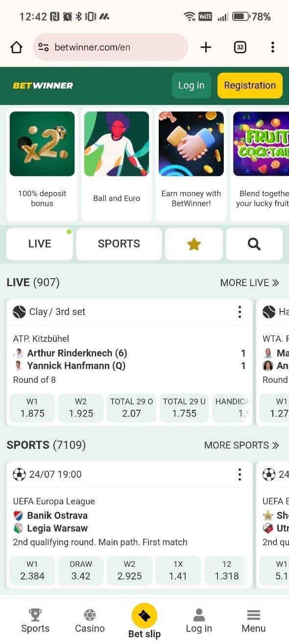289x644 pixels.
Task: Open the options menu for the Kitzbühel match
Action: pos(240,311)
